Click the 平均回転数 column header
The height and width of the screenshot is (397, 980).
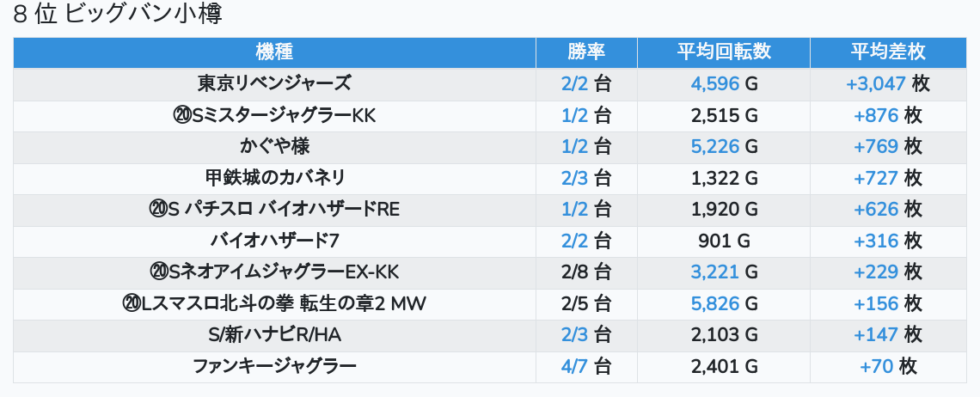click(x=724, y=52)
